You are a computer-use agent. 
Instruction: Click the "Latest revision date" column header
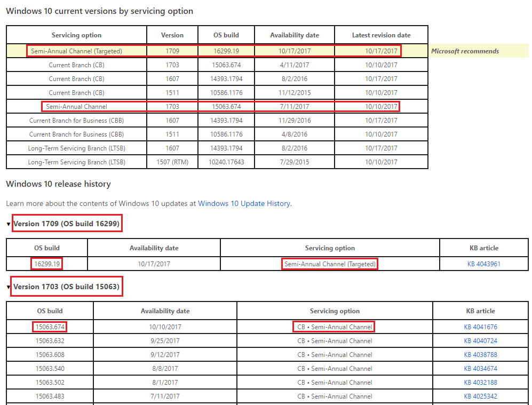click(x=381, y=35)
